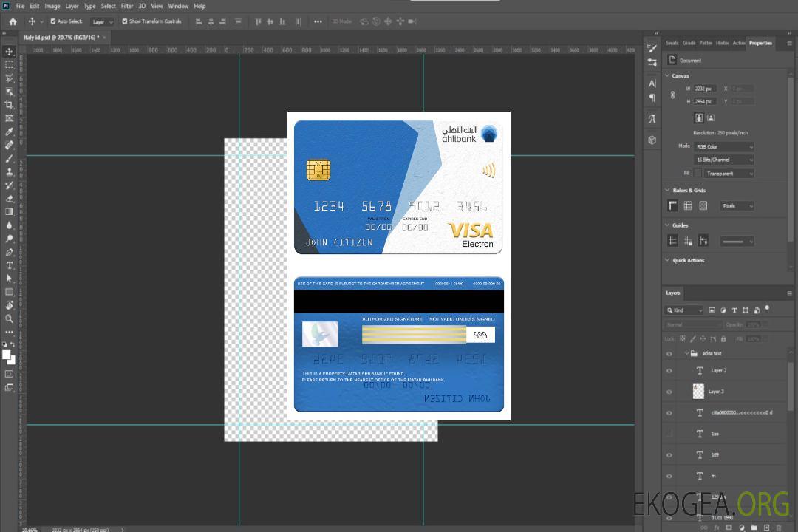Toggle the Show Transform Controls checkbox

[125, 21]
